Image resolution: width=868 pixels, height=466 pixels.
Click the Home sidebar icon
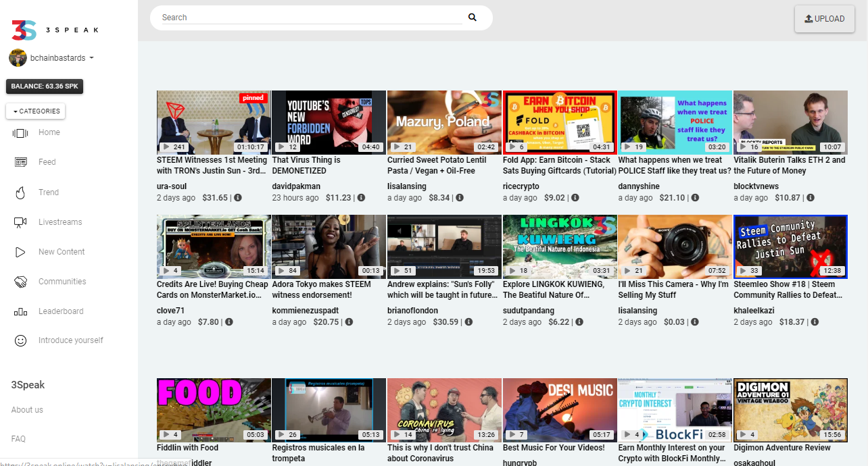pyautogui.click(x=20, y=133)
